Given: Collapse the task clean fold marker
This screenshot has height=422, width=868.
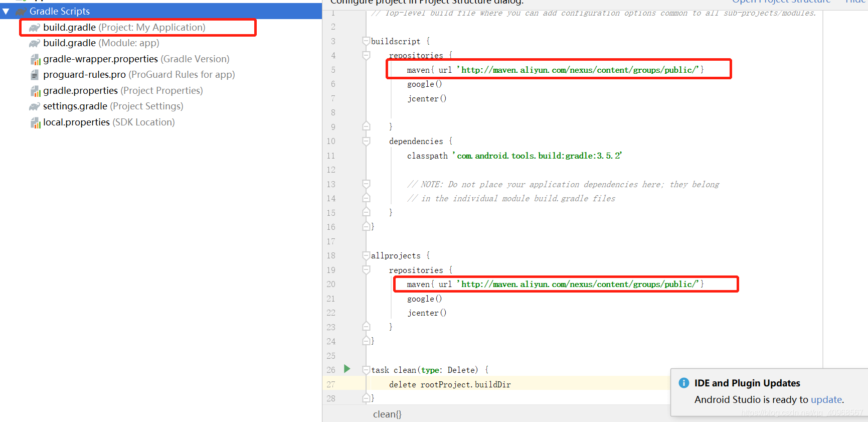Looking at the screenshot, I should (x=366, y=370).
